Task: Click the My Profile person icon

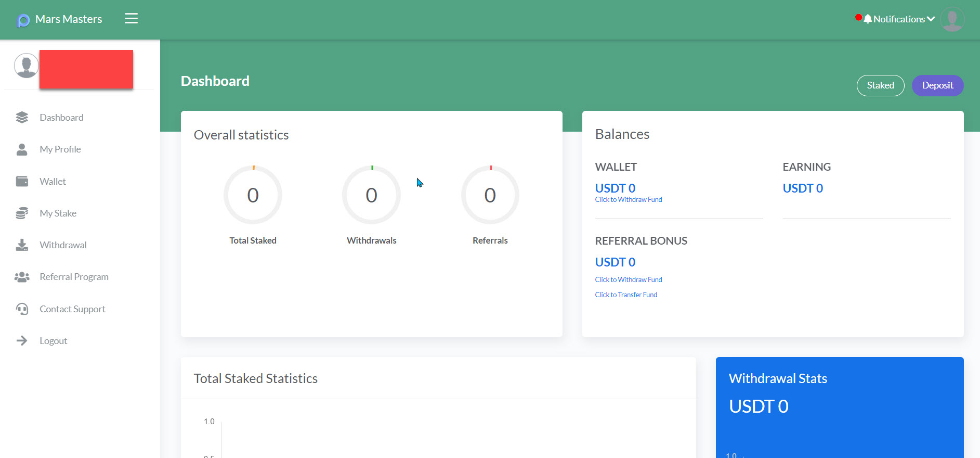Action: tap(22, 149)
